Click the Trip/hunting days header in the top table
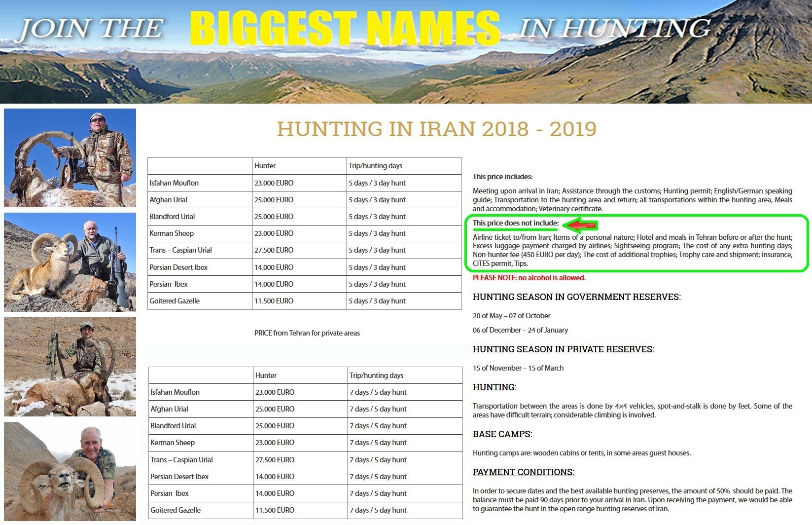The height and width of the screenshot is (525, 812). 375,166
